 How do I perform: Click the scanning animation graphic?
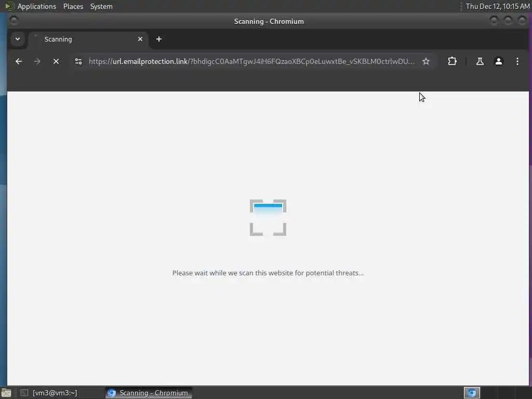pos(268,218)
